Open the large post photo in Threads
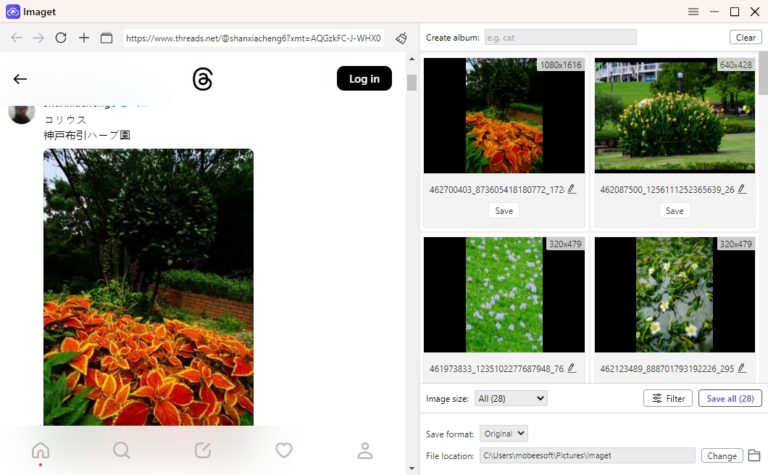 point(148,287)
